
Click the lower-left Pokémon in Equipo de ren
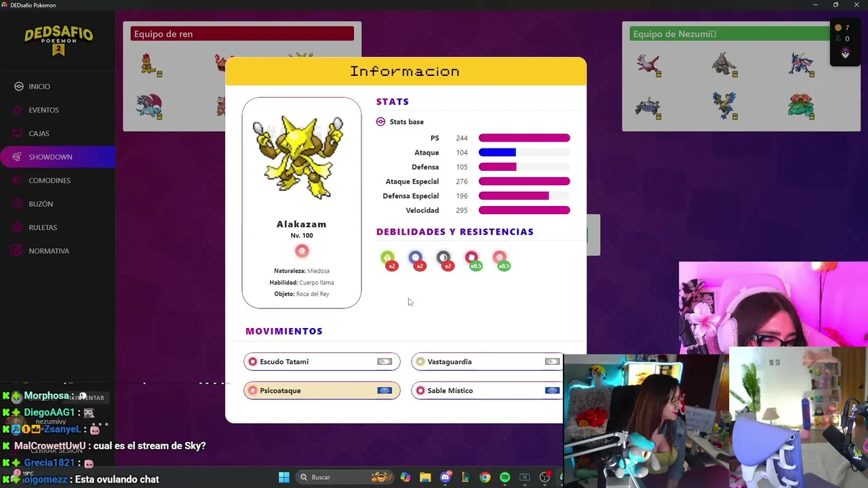coord(150,107)
